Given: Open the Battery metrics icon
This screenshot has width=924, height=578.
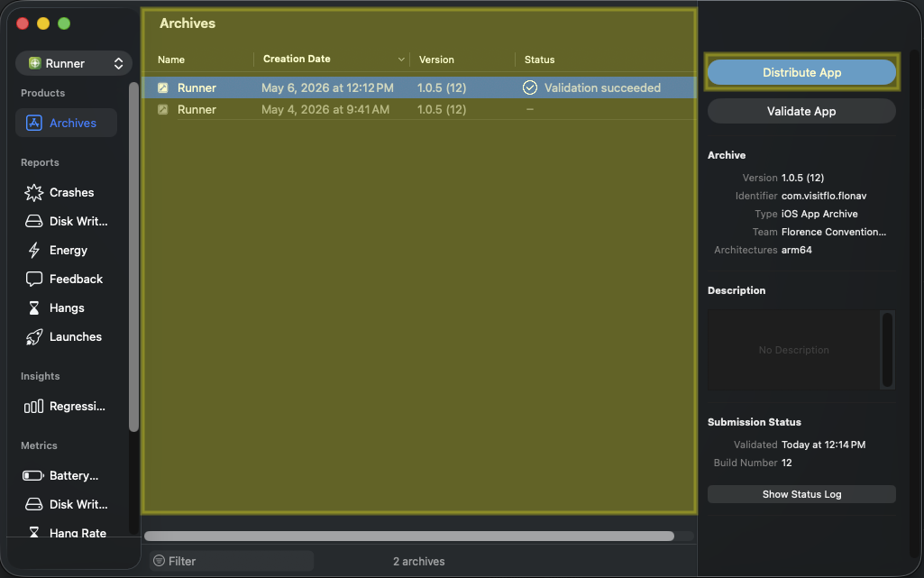Looking at the screenshot, I should [33, 475].
